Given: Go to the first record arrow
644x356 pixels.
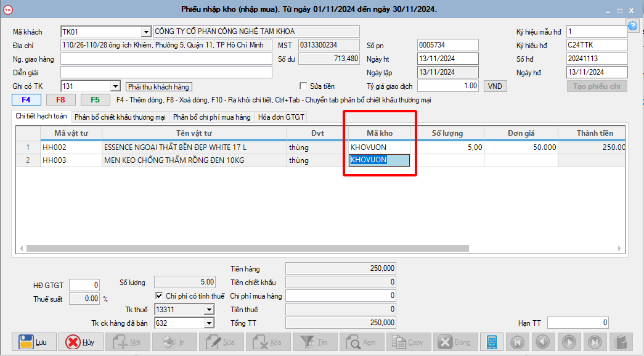Looking at the screenshot, I should (518, 342).
